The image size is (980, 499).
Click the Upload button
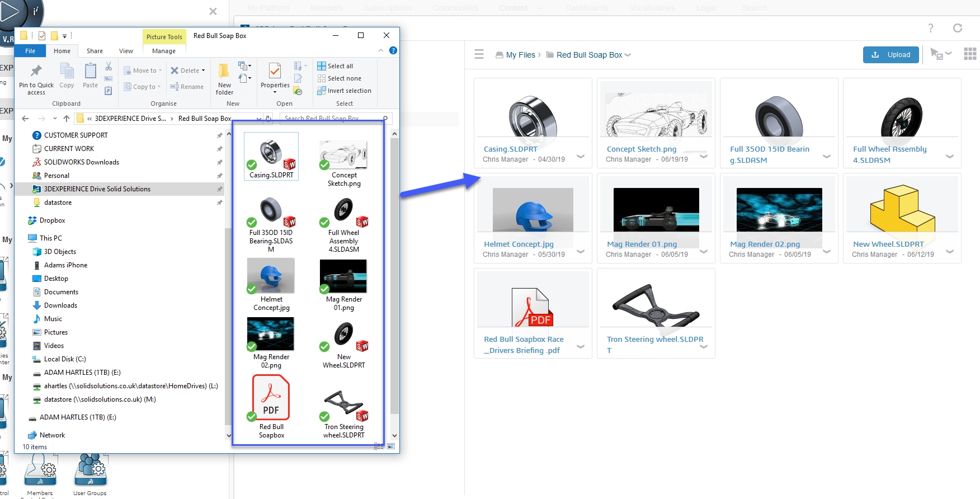pyautogui.click(x=891, y=55)
